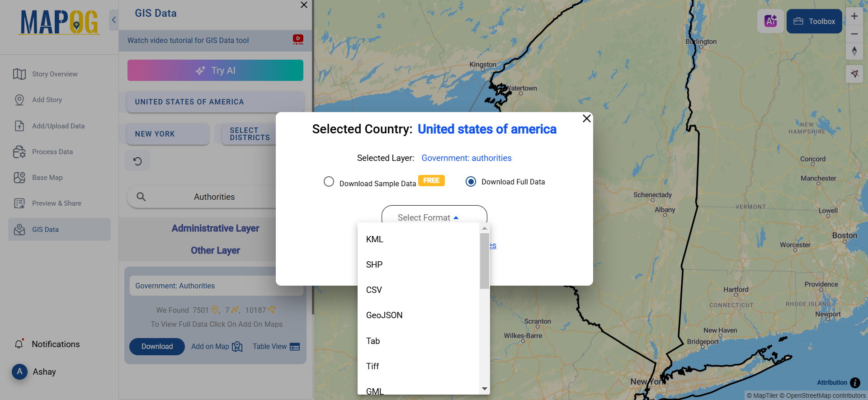The image size is (868, 400).
Task: Click the geolocate arrow icon on the map
Action: click(x=854, y=73)
